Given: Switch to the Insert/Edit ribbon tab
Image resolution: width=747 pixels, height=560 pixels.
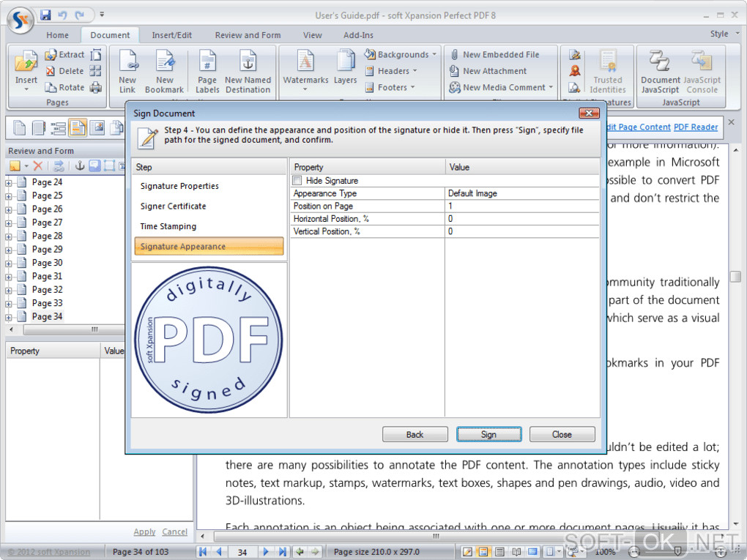Looking at the screenshot, I should click(x=171, y=35).
